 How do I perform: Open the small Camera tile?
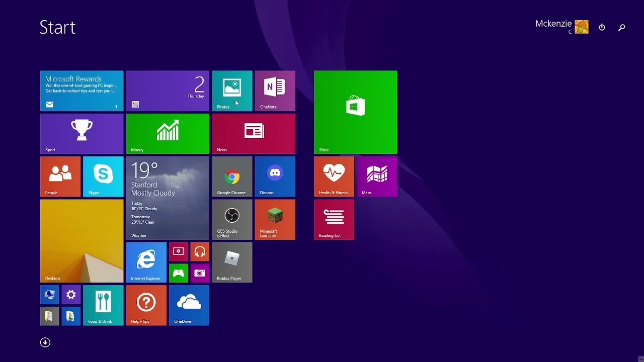(200, 273)
